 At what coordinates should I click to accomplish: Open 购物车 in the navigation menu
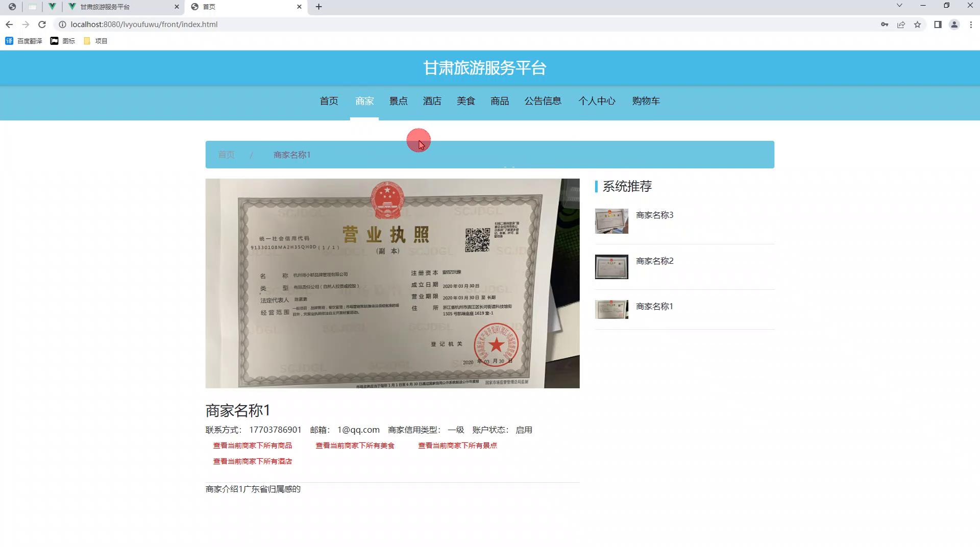pyautogui.click(x=646, y=101)
